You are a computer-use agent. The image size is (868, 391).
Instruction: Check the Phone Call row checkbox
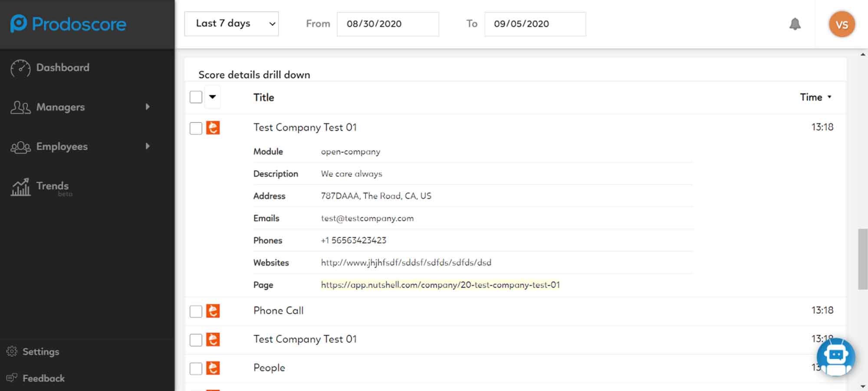[x=196, y=312]
